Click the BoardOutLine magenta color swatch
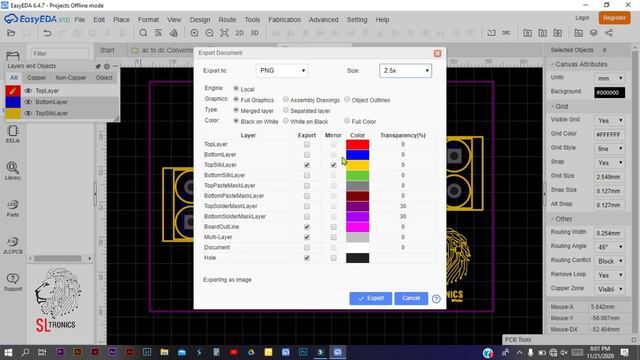 358,227
